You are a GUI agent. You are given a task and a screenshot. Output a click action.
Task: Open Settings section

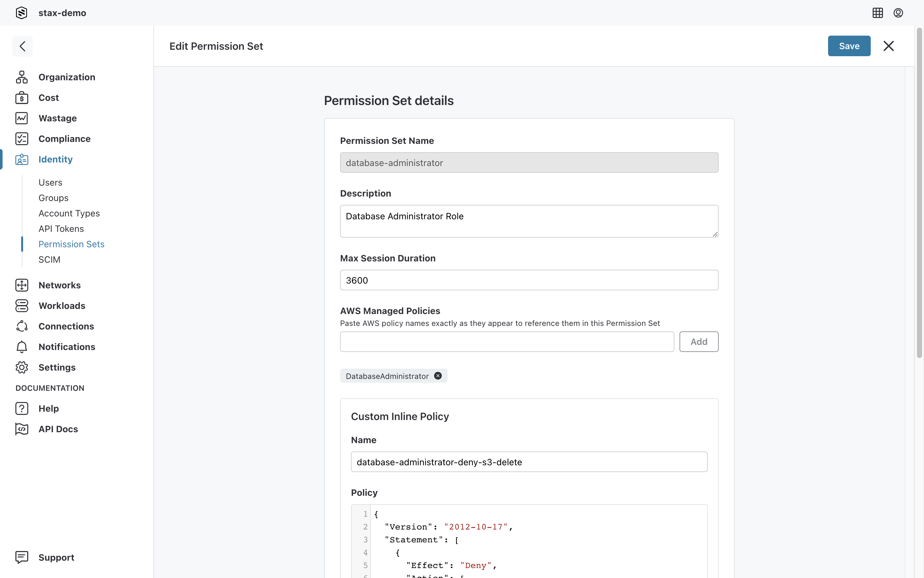pos(57,367)
